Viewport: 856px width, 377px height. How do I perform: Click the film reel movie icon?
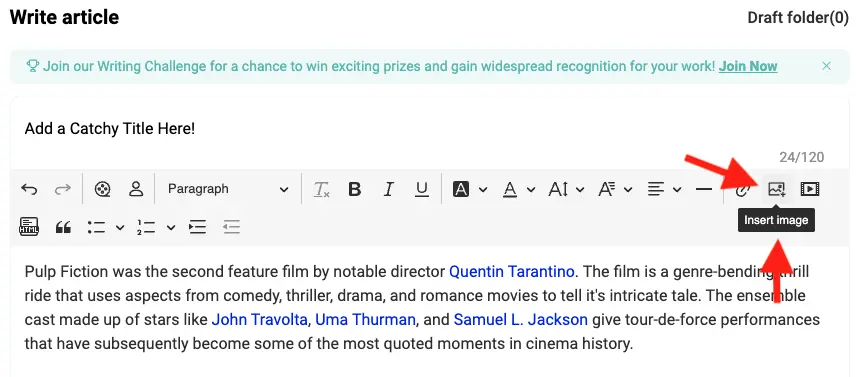pyautogui.click(x=102, y=189)
